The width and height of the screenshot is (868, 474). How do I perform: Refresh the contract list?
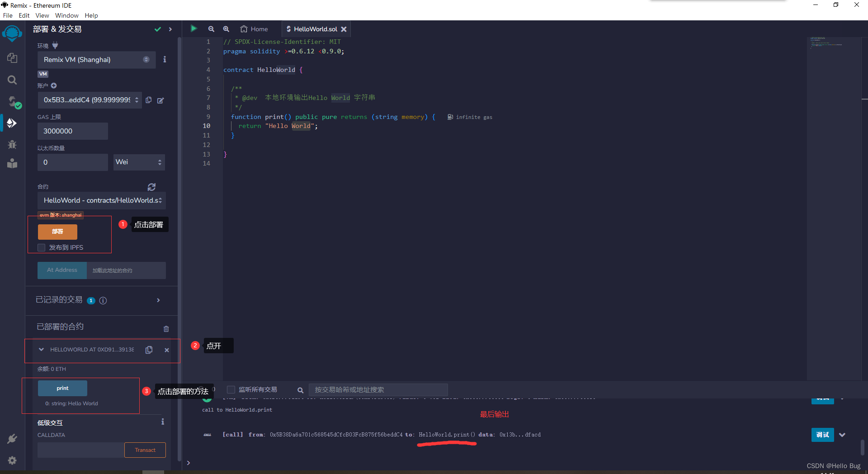[152, 187]
